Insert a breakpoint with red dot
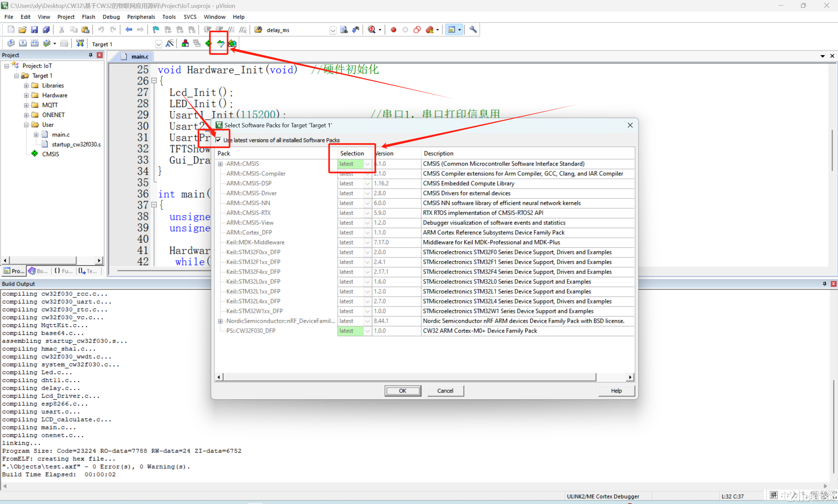This screenshot has height=504, width=838. 394,30
